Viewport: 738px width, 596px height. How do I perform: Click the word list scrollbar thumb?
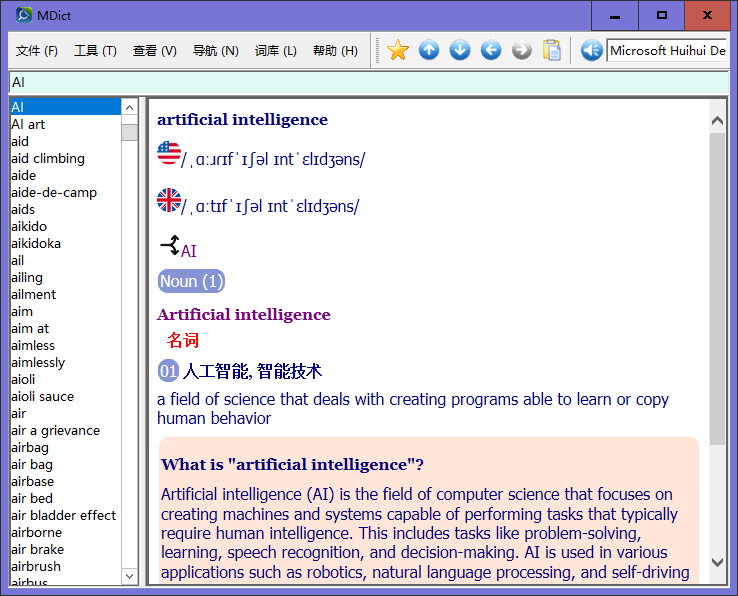(x=129, y=132)
